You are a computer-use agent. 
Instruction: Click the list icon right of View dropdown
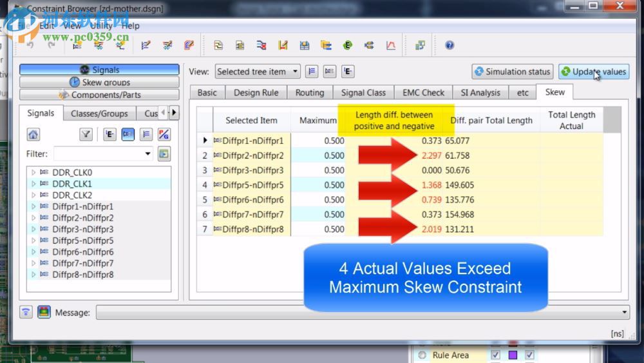(x=311, y=72)
